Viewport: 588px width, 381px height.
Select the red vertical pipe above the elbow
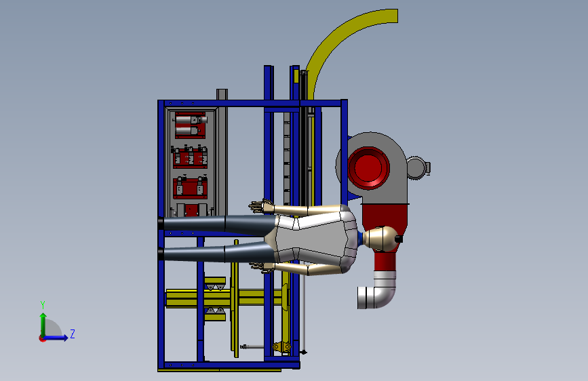click(385, 262)
